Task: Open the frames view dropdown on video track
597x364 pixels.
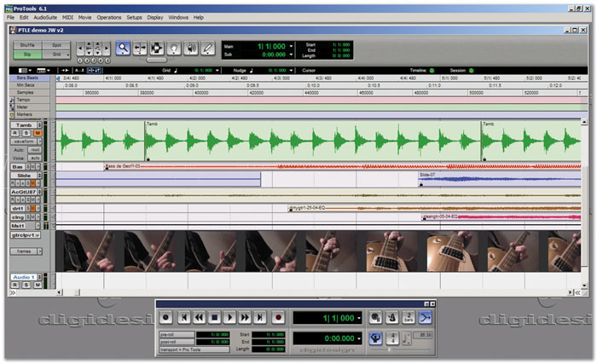Action: (27, 251)
